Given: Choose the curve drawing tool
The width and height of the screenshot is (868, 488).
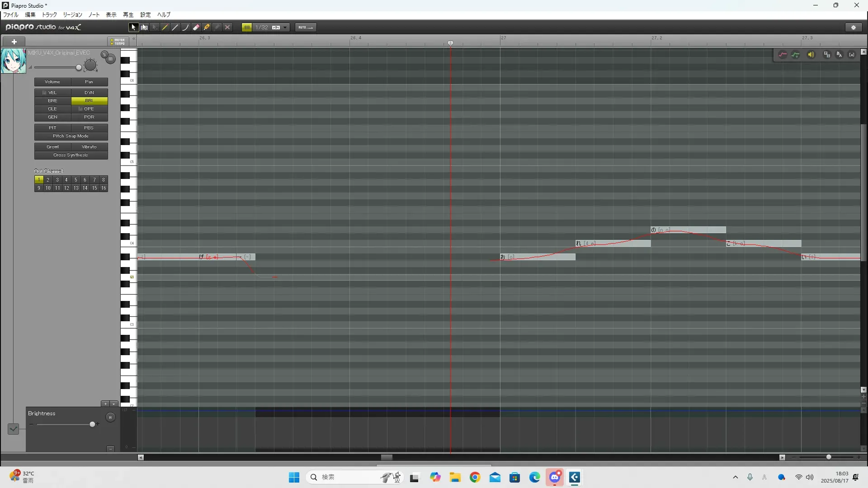Looking at the screenshot, I should pos(185,28).
